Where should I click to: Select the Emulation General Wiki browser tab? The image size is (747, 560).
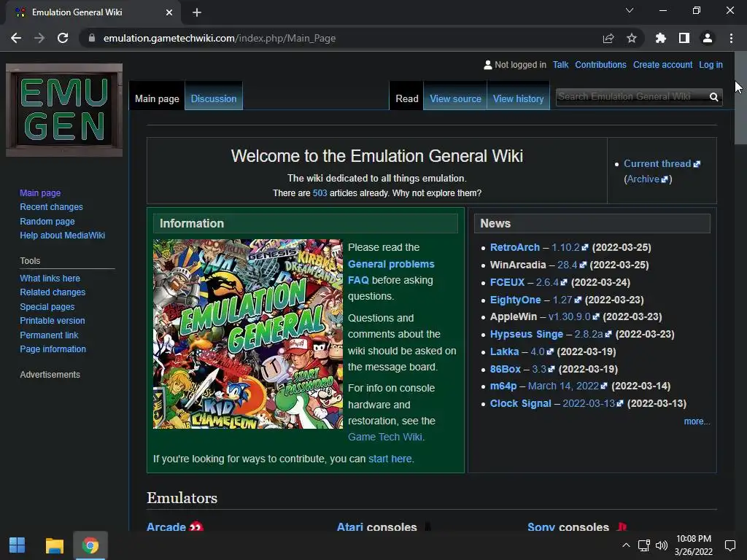93,12
